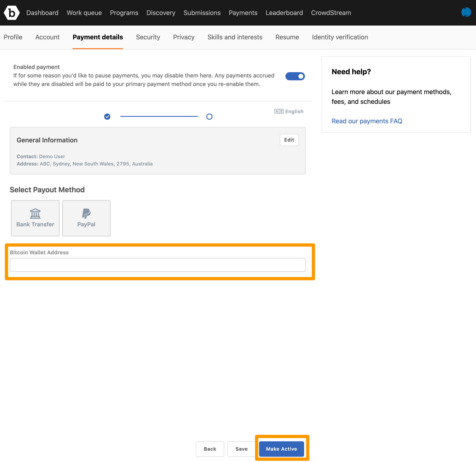Click the Bitcoin Wallet Address input field
The image size is (476, 462).
(x=158, y=265)
